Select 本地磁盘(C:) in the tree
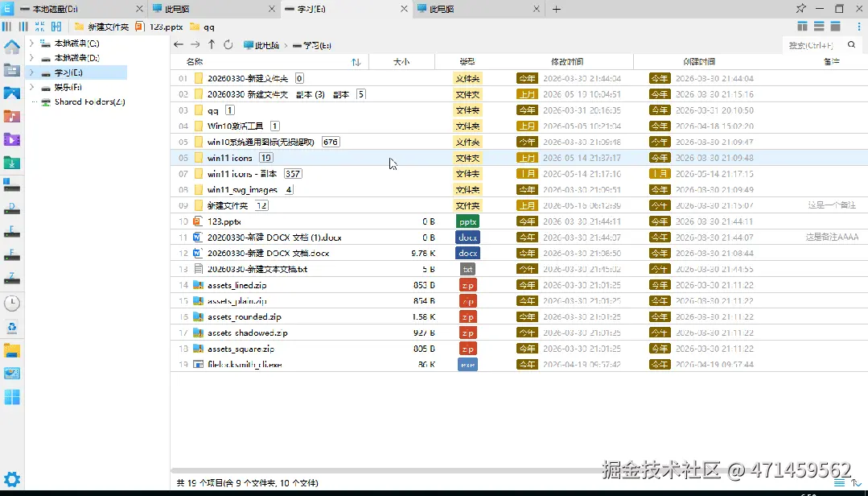Image resolution: width=868 pixels, height=496 pixels. [76, 43]
